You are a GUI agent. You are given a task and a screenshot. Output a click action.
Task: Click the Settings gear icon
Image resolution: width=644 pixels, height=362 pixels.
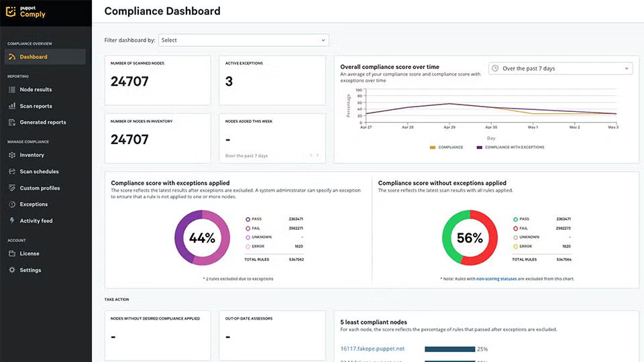(12, 270)
